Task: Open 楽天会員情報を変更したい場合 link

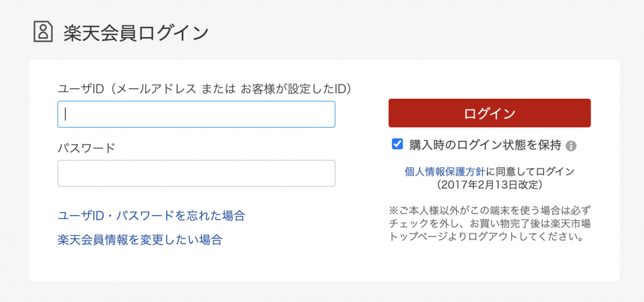Action: 140,240
